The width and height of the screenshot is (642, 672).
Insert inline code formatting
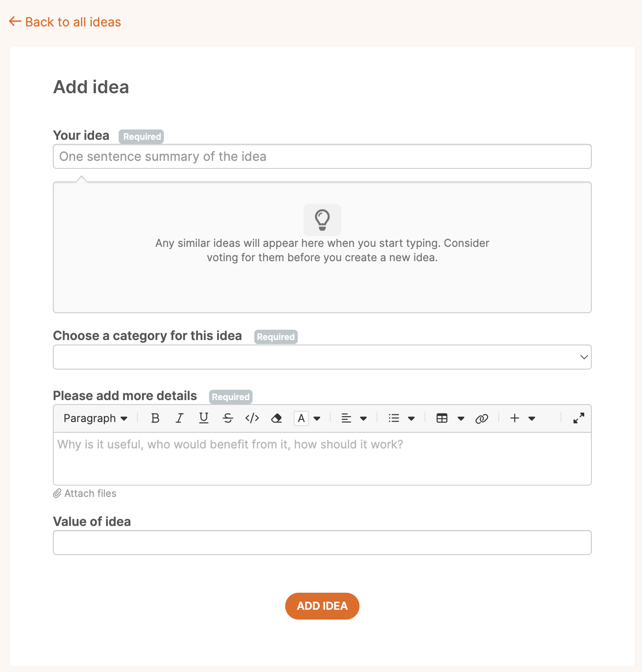tap(252, 418)
